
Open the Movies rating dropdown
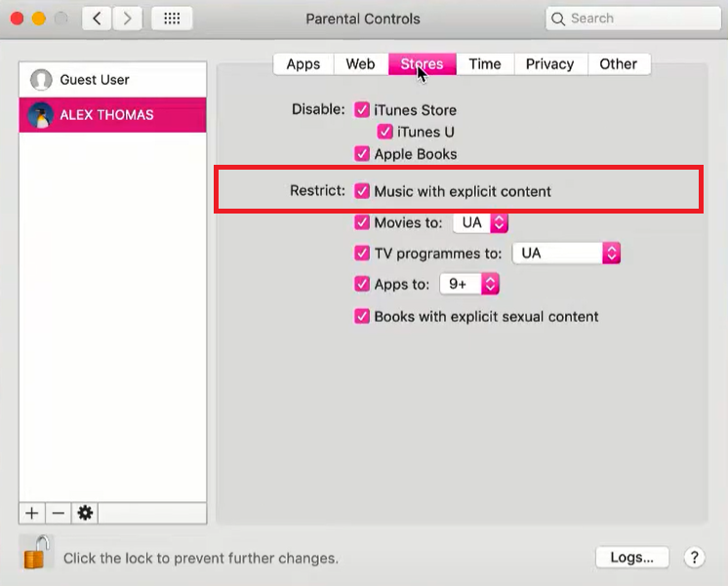point(480,222)
